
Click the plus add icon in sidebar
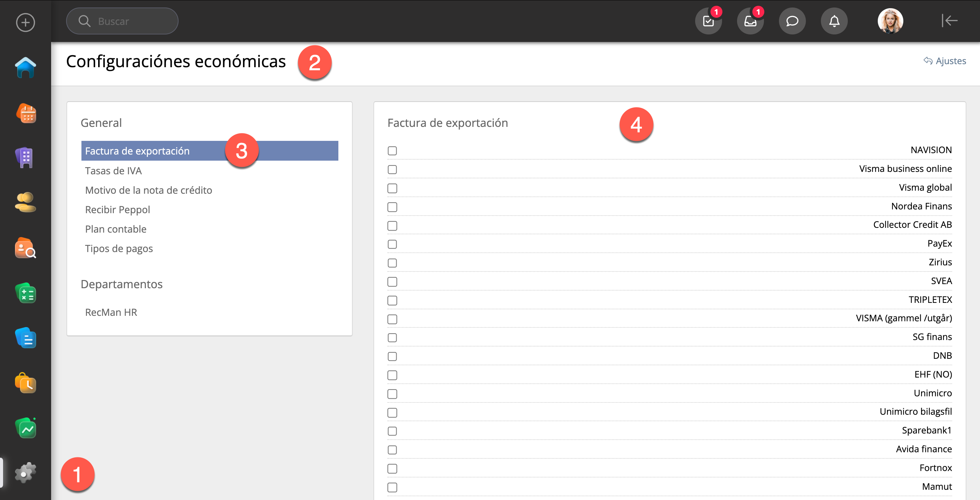click(26, 22)
